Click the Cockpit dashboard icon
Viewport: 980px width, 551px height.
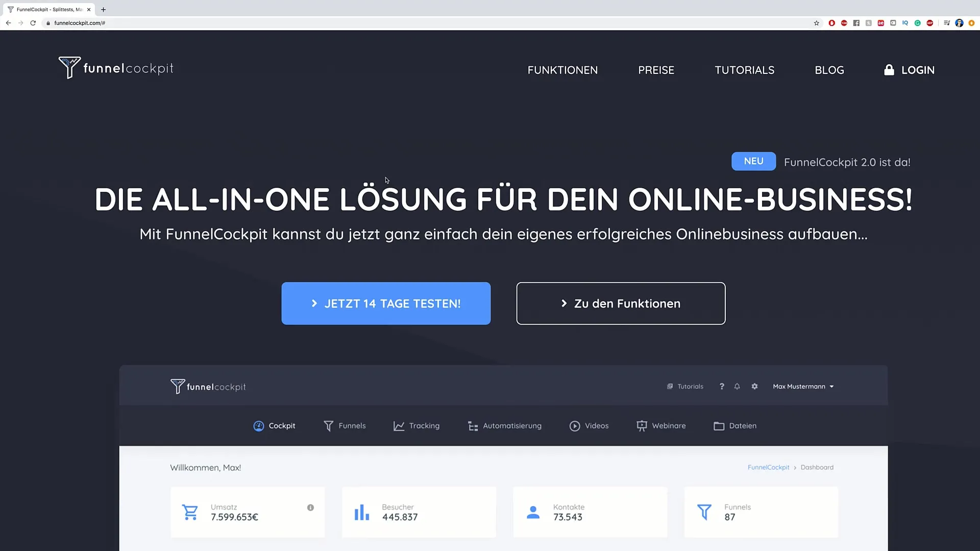258,425
